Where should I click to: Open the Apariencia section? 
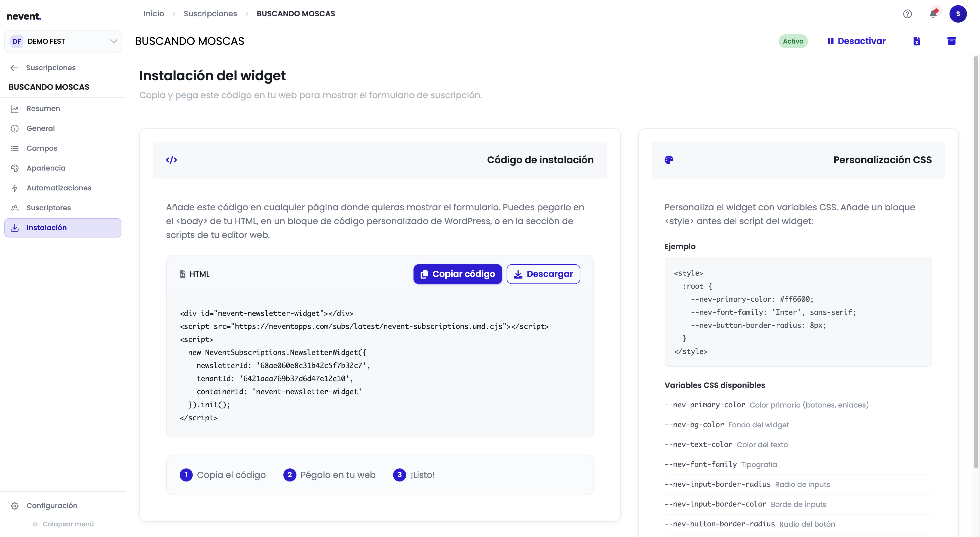tap(63, 168)
